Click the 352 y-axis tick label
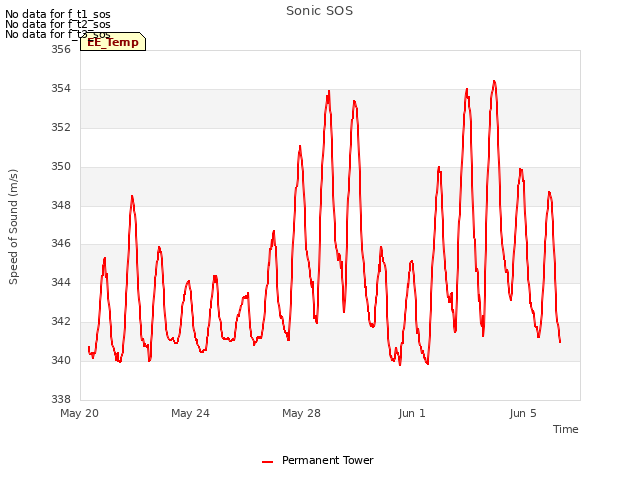 [61, 127]
